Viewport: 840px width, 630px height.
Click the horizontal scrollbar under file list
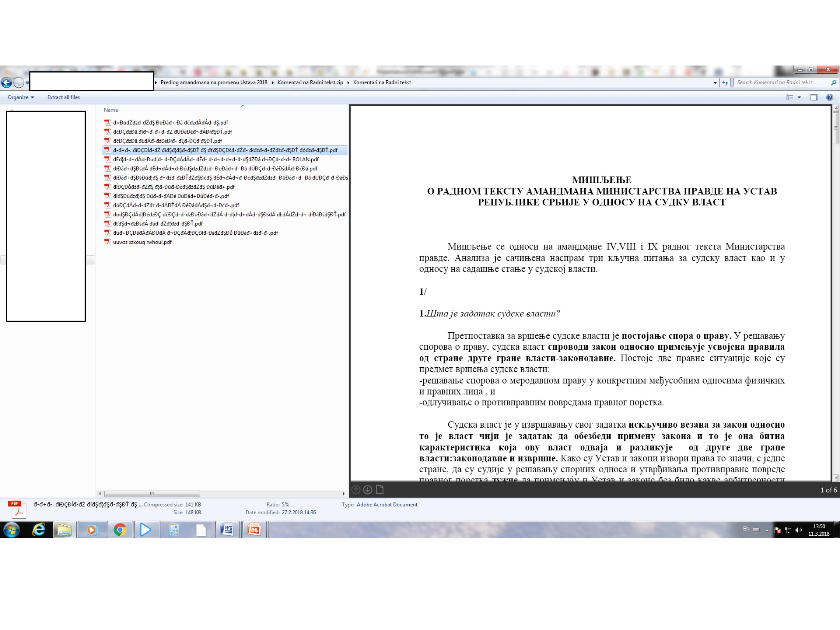tap(152, 494)
